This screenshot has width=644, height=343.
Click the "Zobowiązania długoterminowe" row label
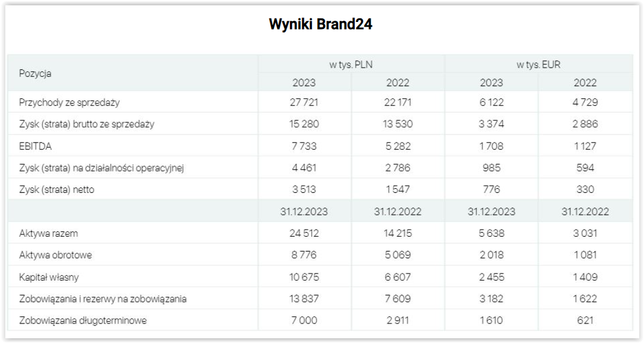tap(83, 320)
